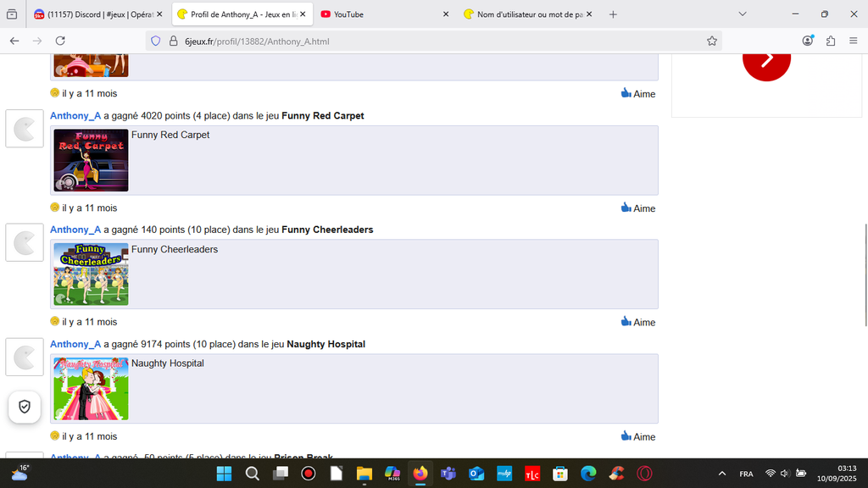Click Naughty Hospital title text in card
This screenshot has width=868, height=488.
click(x=168, y=363)
